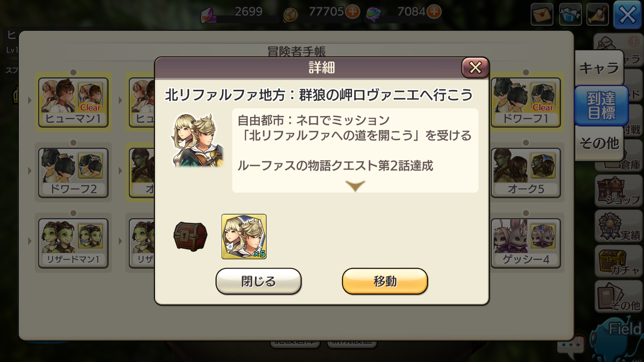
Task: Open the mail envelope icon
Action: pos(542,14)
